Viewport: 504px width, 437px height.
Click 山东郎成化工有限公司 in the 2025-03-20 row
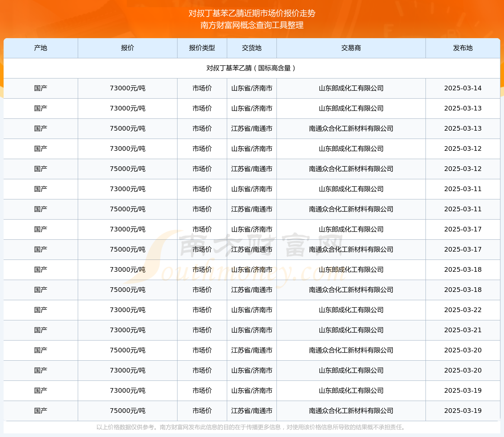click(x=351, y=370)
